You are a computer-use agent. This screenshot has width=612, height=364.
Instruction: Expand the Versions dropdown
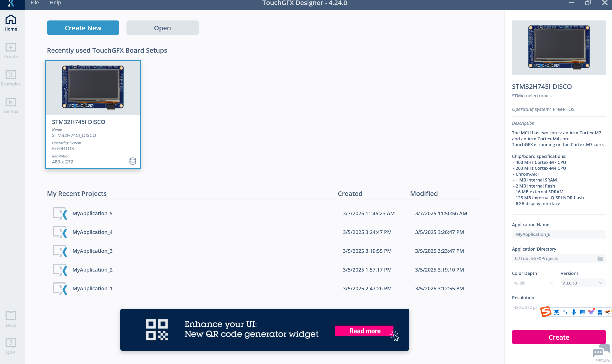[583, 283]
